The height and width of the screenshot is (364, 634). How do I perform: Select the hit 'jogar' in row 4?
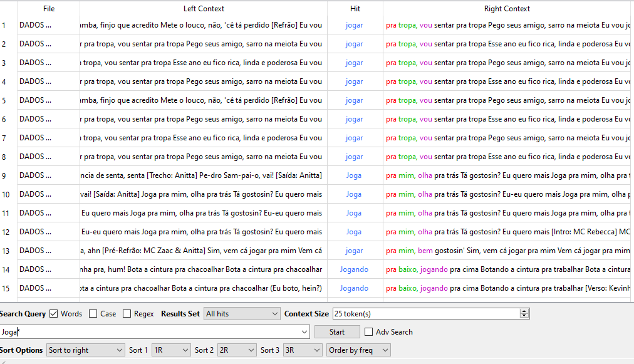pos(354,81)
